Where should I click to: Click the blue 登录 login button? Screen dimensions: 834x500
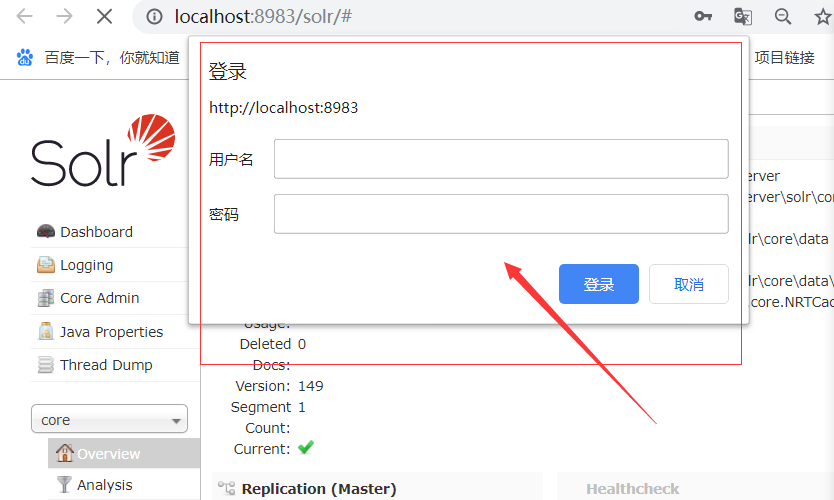tap(599, 284)
